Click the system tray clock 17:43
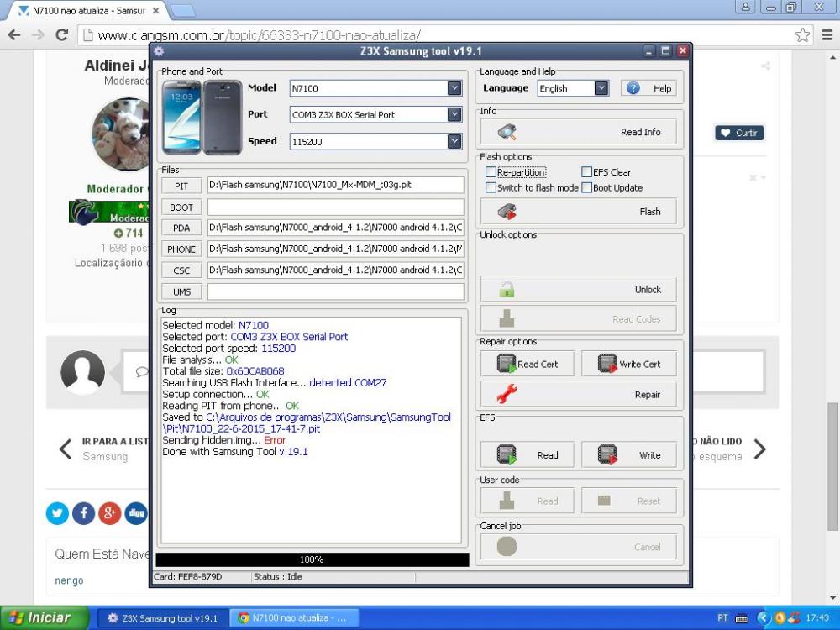This screenshot has height=630, width=840. coord(817,618)
